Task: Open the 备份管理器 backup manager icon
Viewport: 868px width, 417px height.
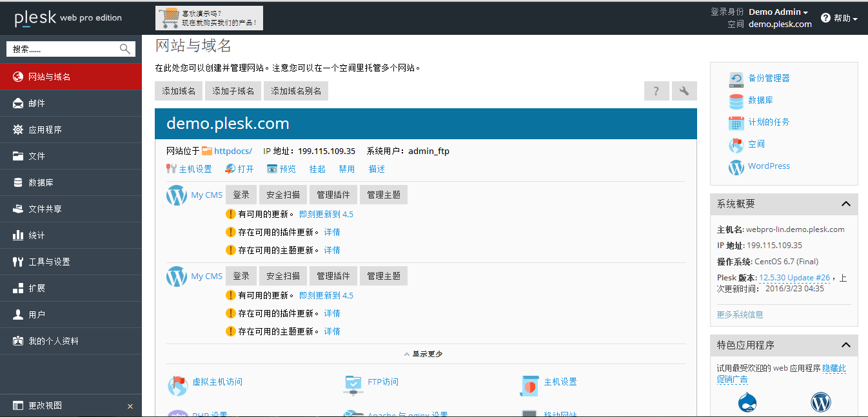Action: pyautogui.click(x=736, y=79)
